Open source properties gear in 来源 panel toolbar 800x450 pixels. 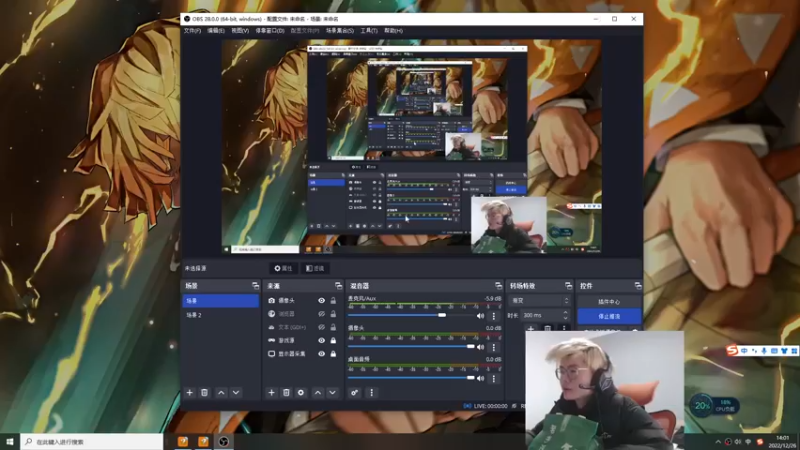point(301,392)
